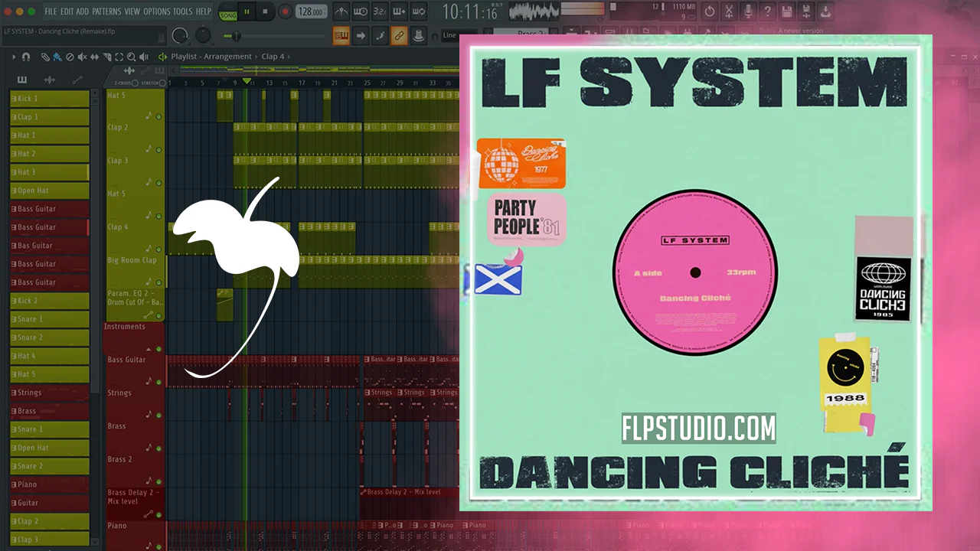Open the EDIT menu
Screen dimensions: 980x551
pyautogui.click(x=67, y=11)
